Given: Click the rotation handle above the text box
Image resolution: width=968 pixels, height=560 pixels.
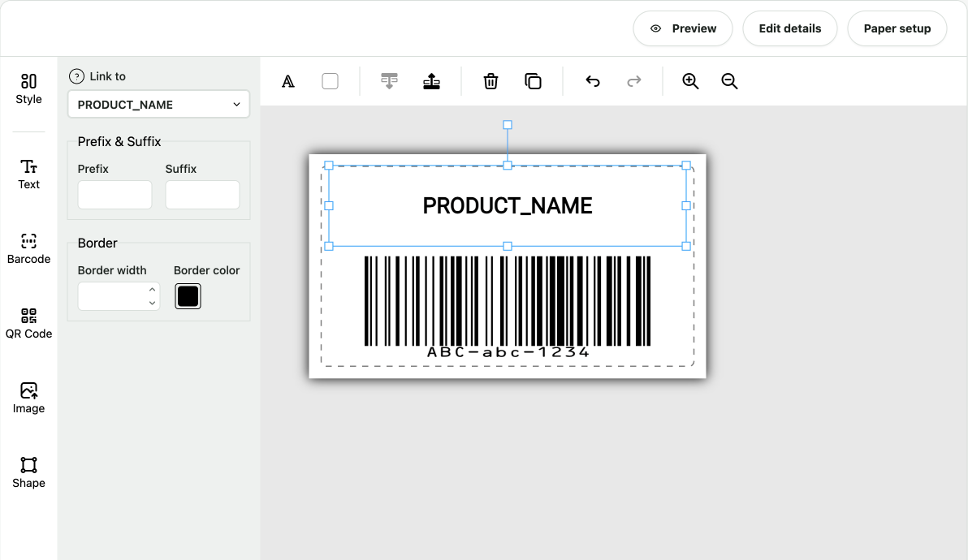Looking at the screenshot, I should tap(508, 125).
